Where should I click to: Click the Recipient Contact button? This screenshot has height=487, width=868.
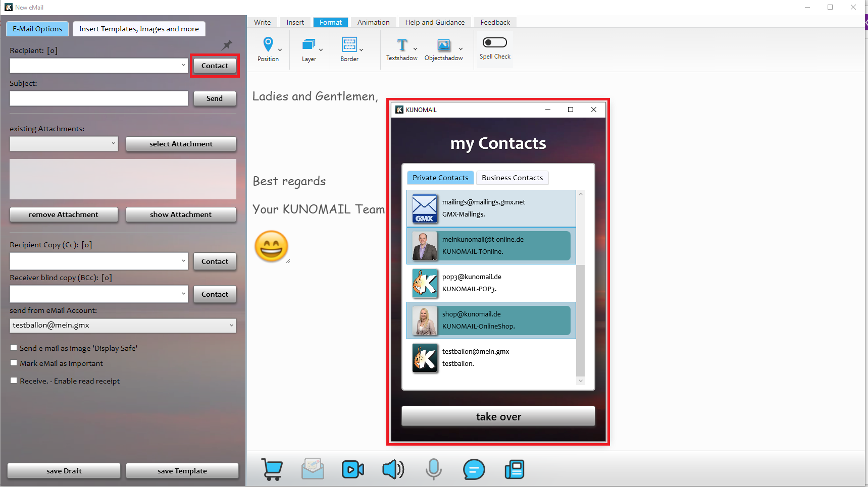[x=215, y=66]
